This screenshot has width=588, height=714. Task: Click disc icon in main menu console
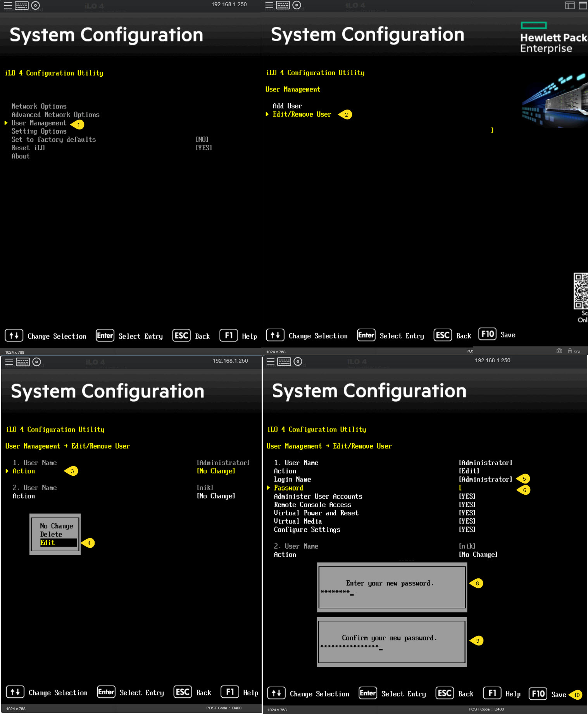click(35, 5)
